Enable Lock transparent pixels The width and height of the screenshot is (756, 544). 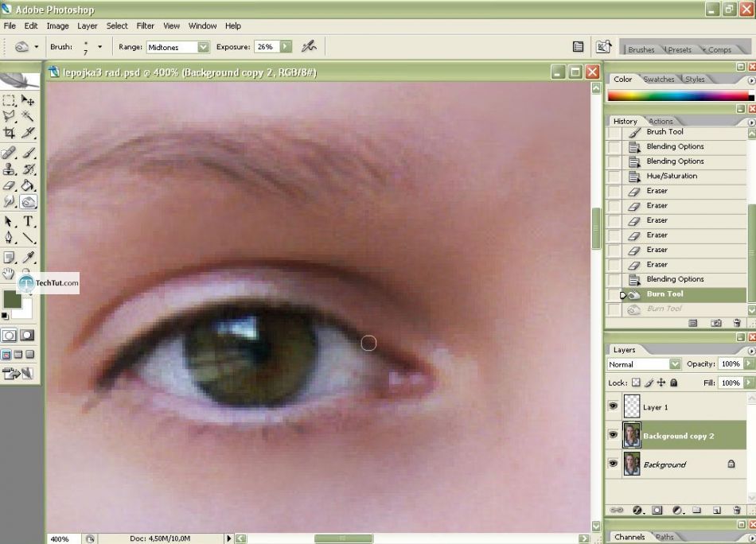pyautogui.click(x=636, y=383)
